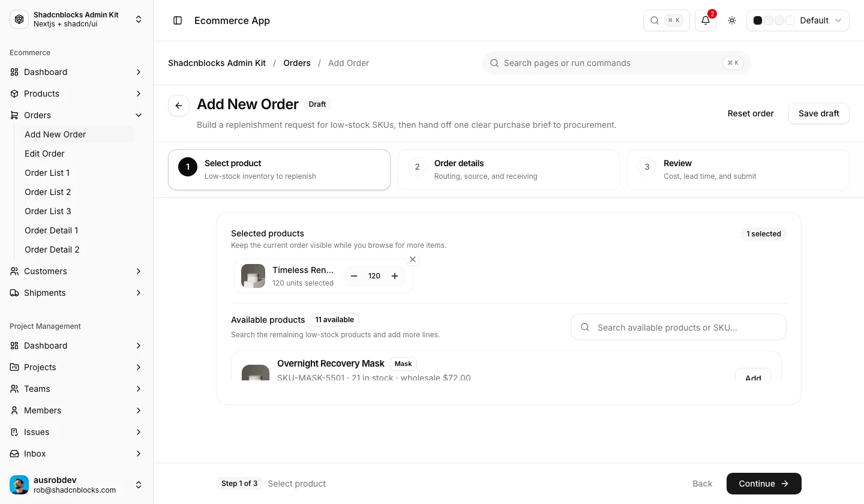Open the ausrobdev account switcher
The image size is (864, 504).
(x=77, y=485)
